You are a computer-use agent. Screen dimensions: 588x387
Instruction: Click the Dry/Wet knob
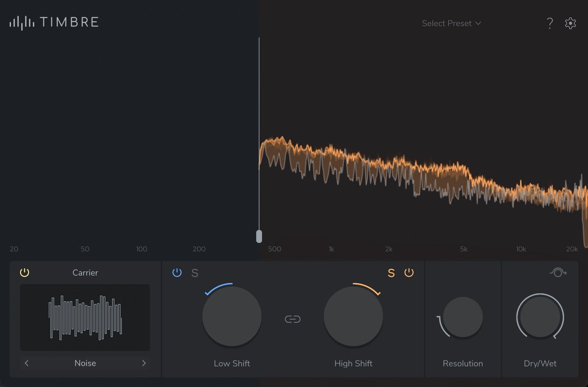click(540, 317)
